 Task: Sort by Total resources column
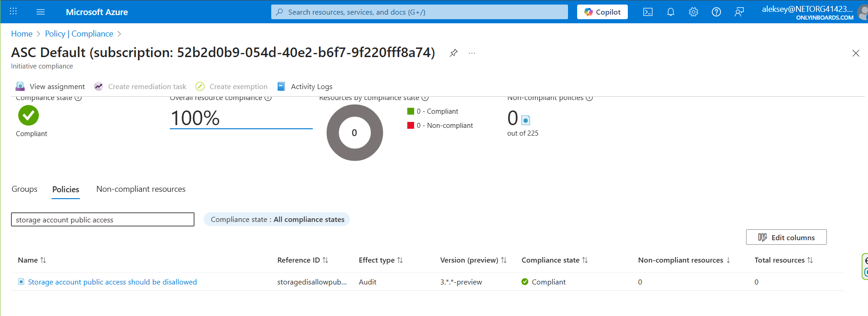pyautogui.click(x=784, y=260)
